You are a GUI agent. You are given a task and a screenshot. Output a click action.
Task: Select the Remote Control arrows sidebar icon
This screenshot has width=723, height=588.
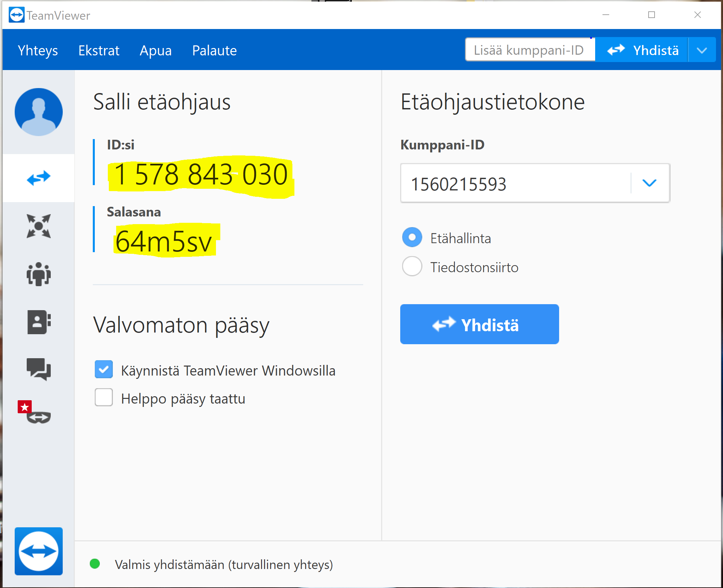(x=39, y=178)
